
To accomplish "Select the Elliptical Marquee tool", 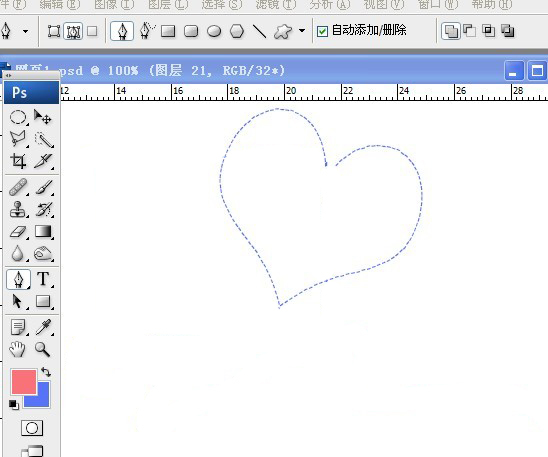I will point(18,117).
